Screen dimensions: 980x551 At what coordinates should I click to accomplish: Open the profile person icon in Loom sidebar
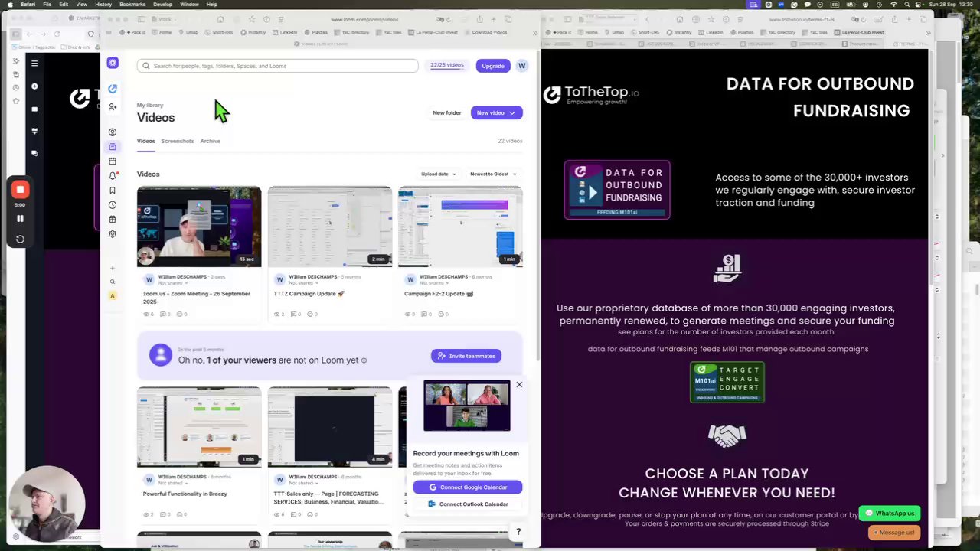tap(113, 132)
